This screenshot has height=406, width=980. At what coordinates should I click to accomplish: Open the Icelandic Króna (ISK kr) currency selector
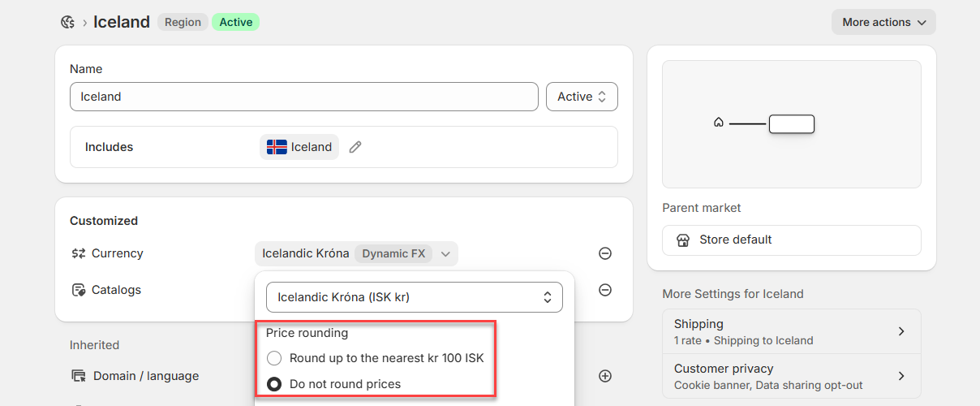tap(414, 297)
